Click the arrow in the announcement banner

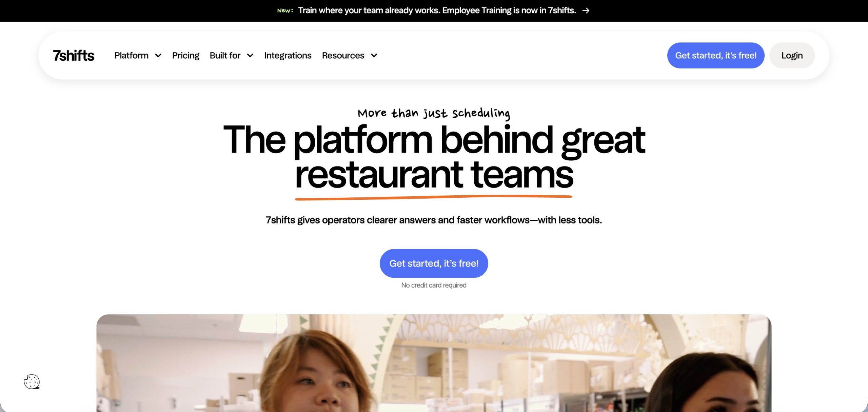click(586, 11)
